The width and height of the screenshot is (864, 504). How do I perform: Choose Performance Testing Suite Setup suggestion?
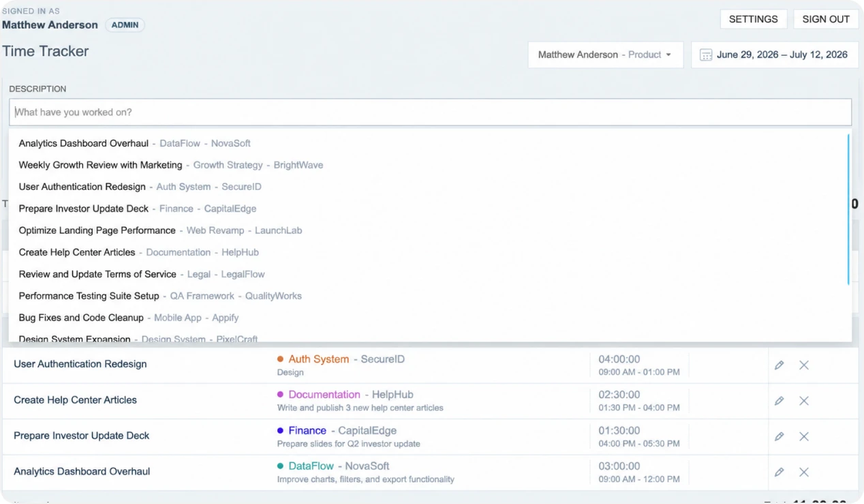(x=430, y=296)
